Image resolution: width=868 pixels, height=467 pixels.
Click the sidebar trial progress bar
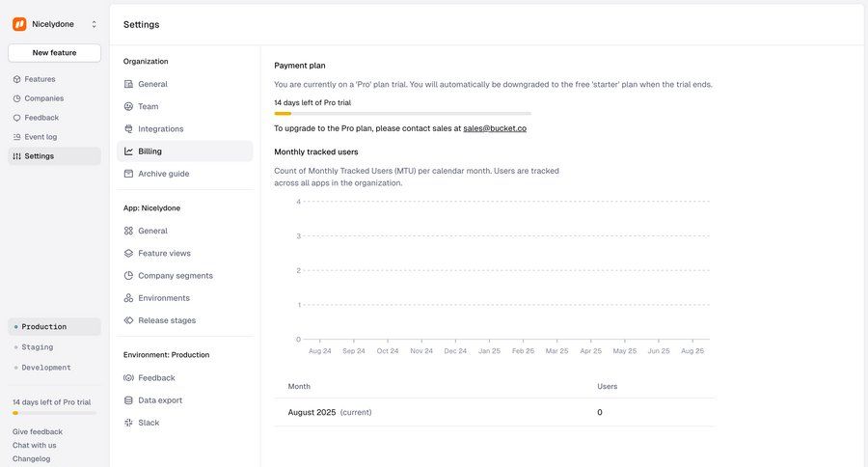click(54, 413)
